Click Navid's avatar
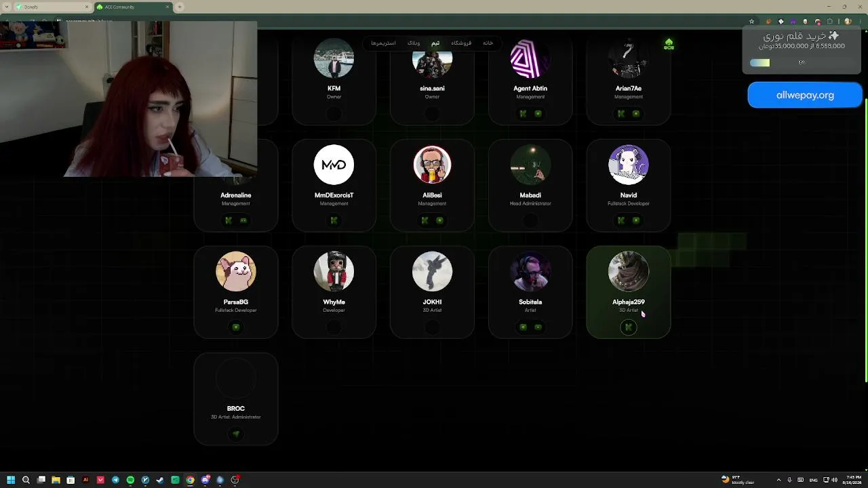The width and height of the screenshot is (868, 488). [x=629, y=165]
